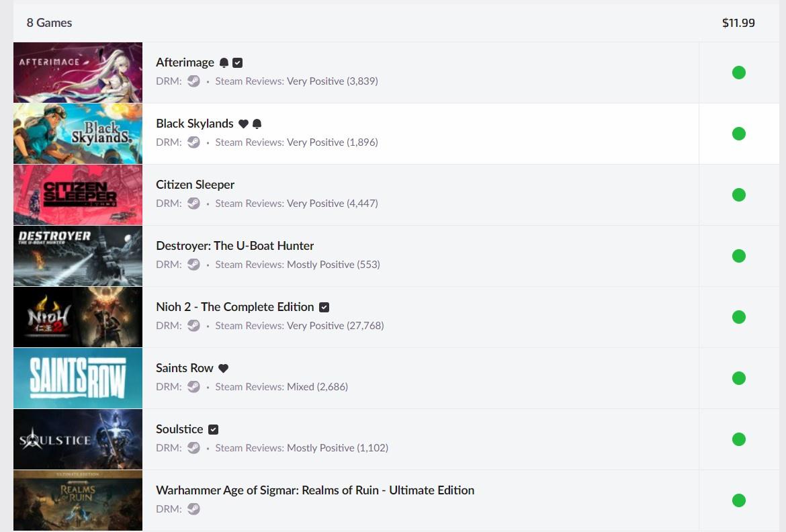Click the Steam DRM icon in Afterimage row
The width and height of the screenshot is (786, 532).
[193, 81]
